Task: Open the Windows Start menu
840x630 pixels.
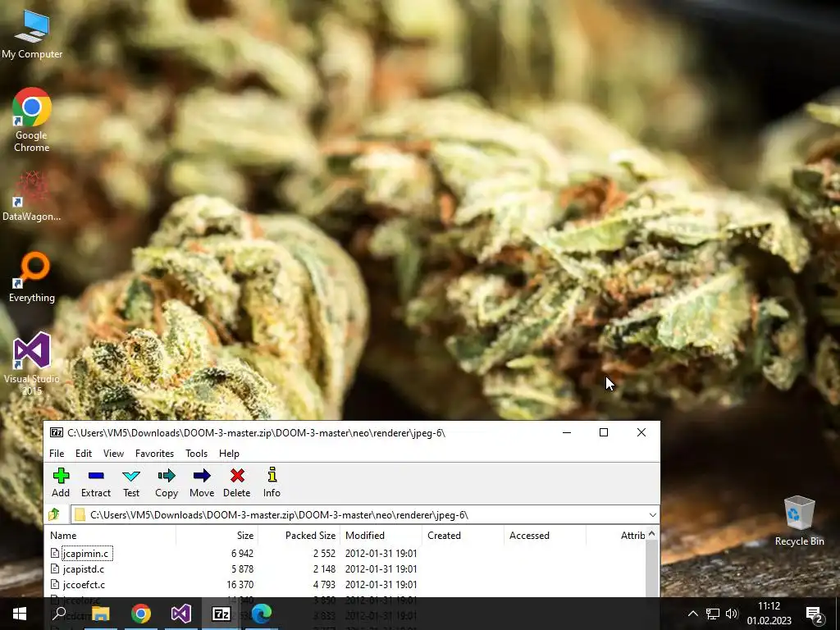Action: pyautogui.click(x=20, y=614)
